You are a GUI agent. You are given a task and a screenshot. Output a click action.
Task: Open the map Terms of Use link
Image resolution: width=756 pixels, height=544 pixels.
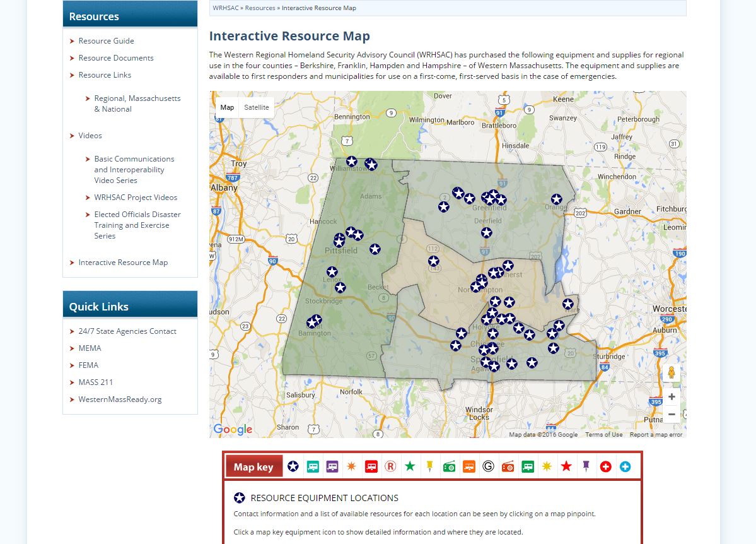click(603, 434)
